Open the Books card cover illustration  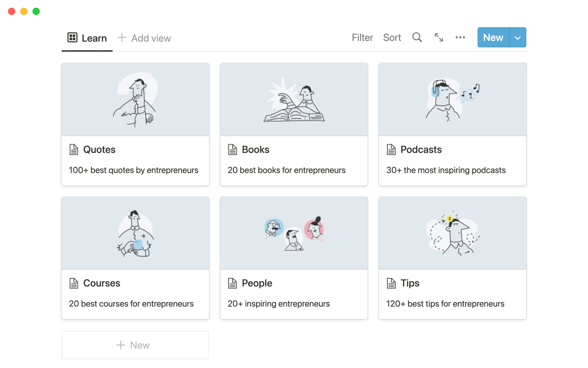point(294,99)
